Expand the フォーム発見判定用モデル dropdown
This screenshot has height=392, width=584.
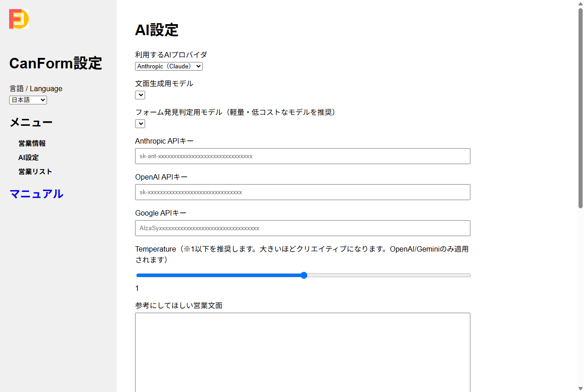point(140,124)
